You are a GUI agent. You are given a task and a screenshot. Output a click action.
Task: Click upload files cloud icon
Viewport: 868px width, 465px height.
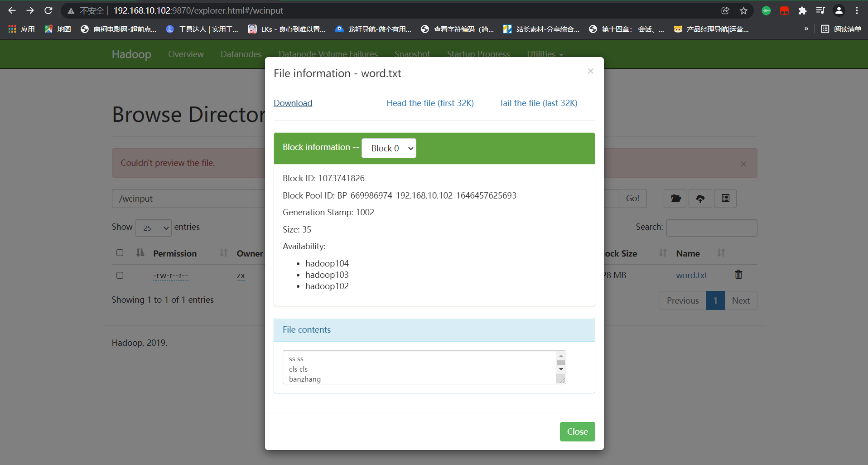point(700,199)
